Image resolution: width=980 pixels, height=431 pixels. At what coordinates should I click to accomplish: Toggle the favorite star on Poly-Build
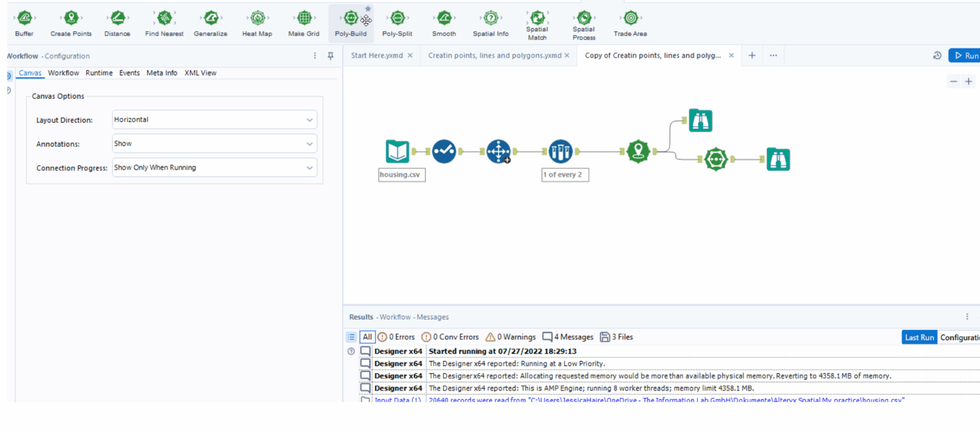pyautogui.click(x=368, y=8)
